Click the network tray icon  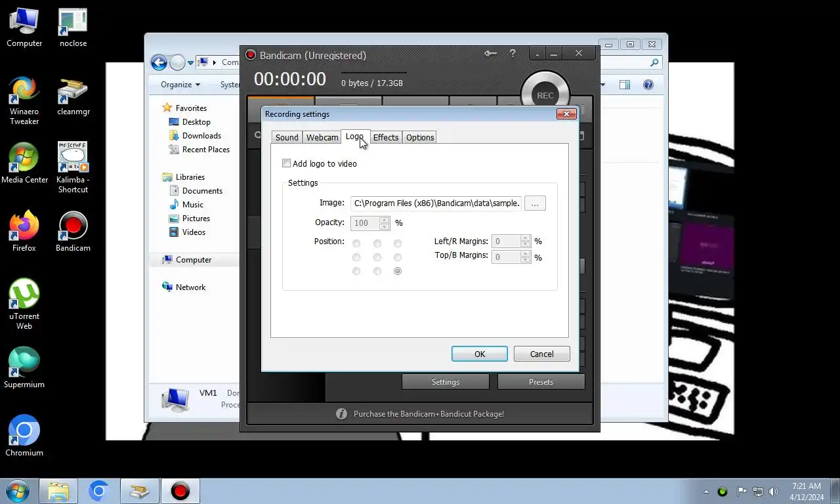tap(758, 492)
